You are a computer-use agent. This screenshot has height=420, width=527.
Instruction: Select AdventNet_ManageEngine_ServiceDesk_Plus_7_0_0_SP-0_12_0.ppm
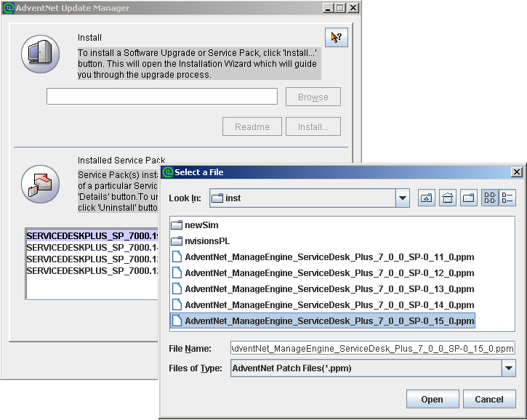(329, 272)
